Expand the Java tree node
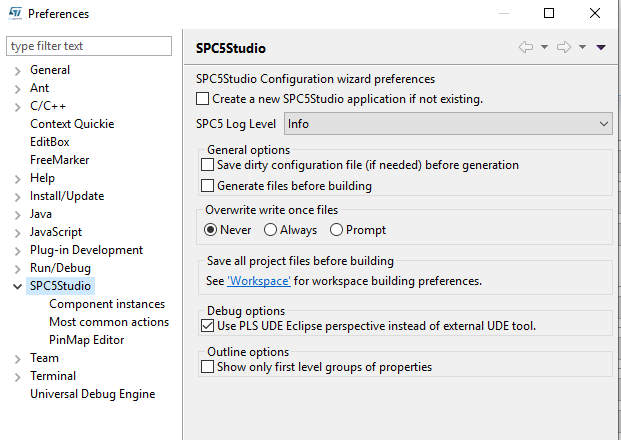This screenshot has width=621, height=440. point(17,215)
